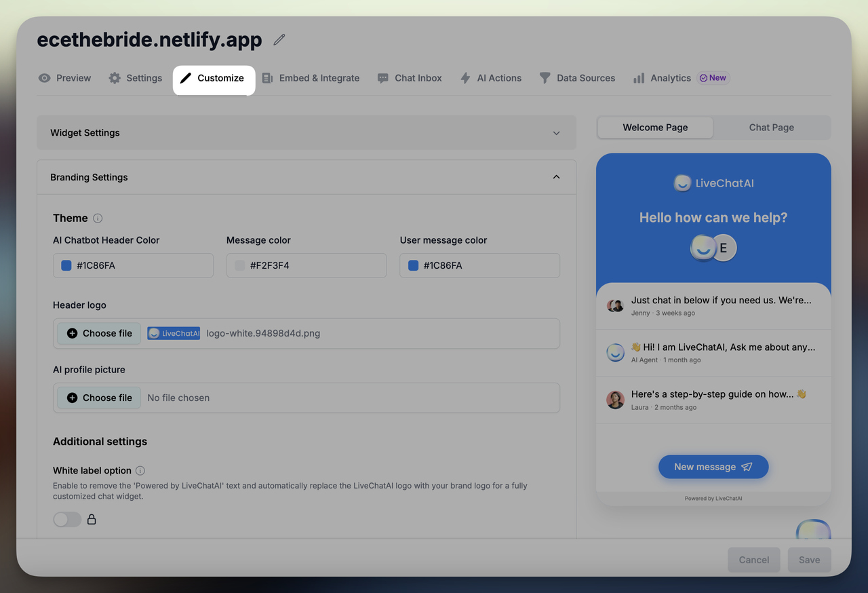Switch preview to Chat Page

772,128
